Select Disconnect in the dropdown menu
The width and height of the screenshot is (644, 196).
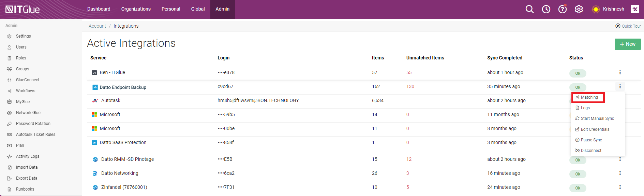[591, 151]
